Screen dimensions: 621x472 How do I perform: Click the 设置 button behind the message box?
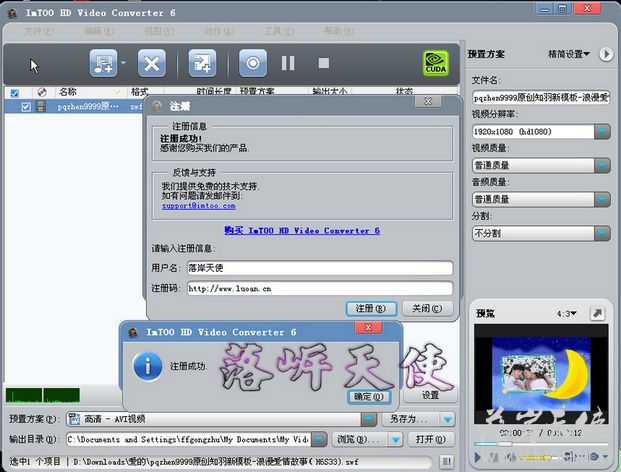(x=430, y=395)
